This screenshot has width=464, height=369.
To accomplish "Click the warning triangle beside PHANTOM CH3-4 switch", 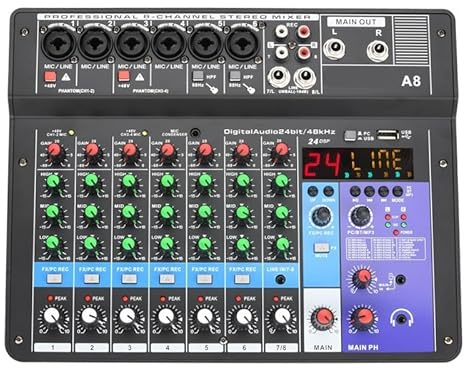I will [x=140, y=77].
